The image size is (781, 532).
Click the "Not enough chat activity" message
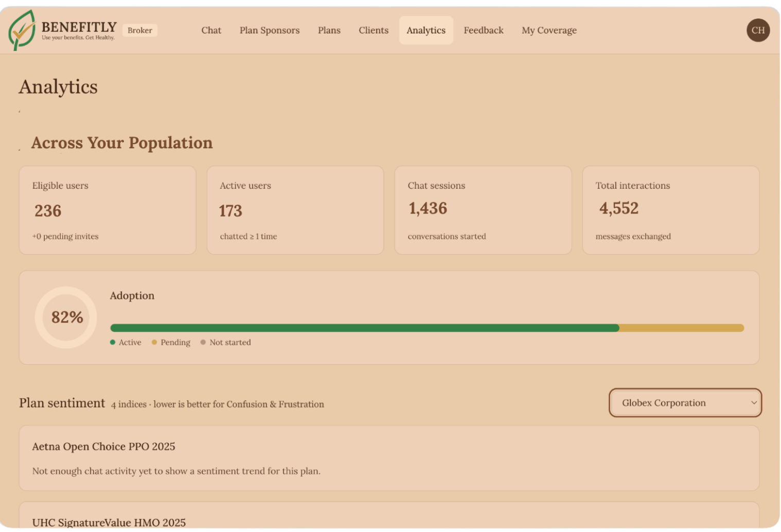click(176, 471)
